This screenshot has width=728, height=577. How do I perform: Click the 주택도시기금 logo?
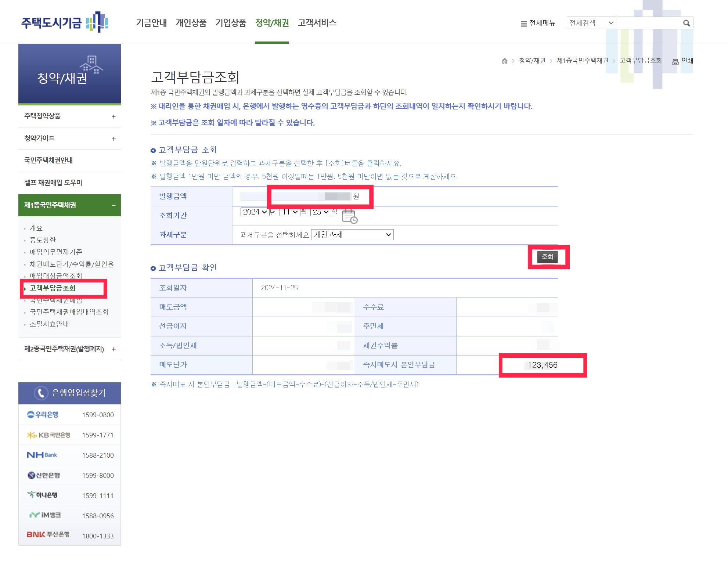pyautogui.click(x=65, y=22)
